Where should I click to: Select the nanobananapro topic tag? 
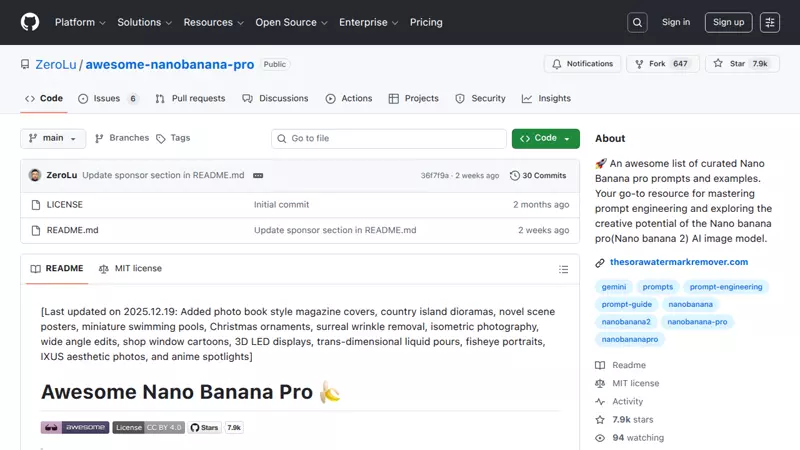pos(630,339)
